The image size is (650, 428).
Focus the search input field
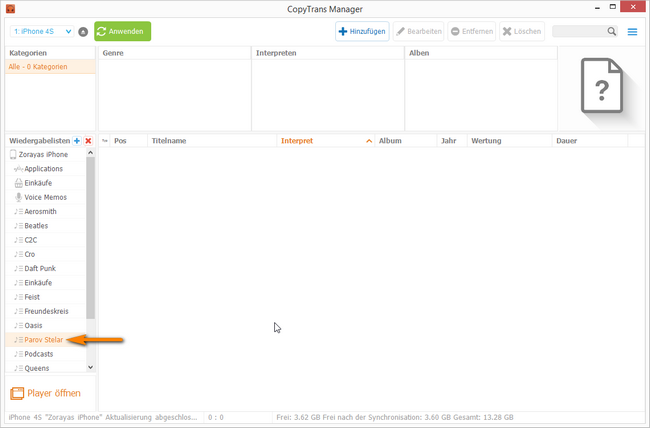click(x=579, y=32)
